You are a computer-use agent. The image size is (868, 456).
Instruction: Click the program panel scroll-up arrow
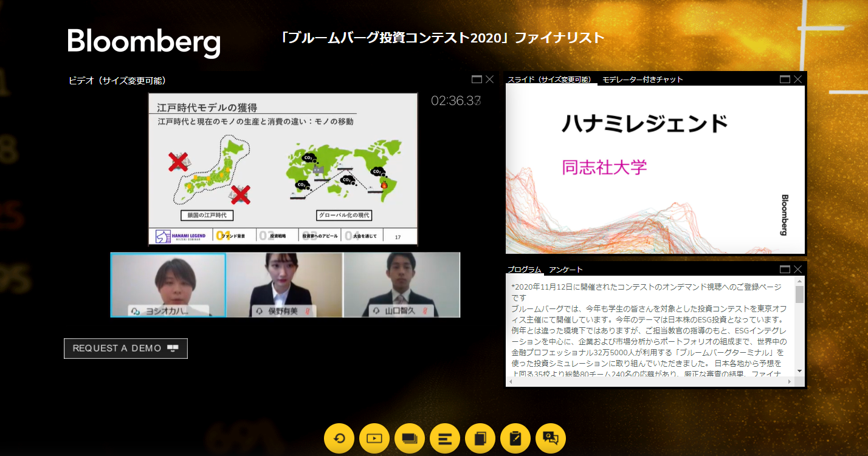click(x=799, y=281)
